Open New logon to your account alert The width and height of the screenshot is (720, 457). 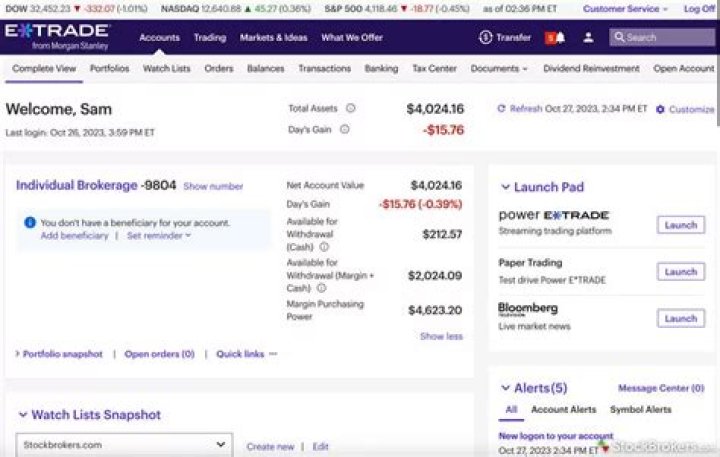coord(556,435)
